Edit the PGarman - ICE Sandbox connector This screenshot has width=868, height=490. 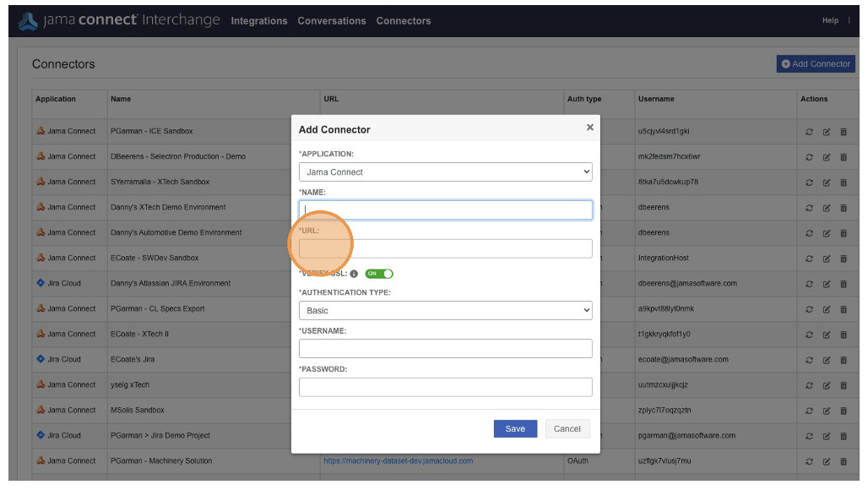[827, 132]
